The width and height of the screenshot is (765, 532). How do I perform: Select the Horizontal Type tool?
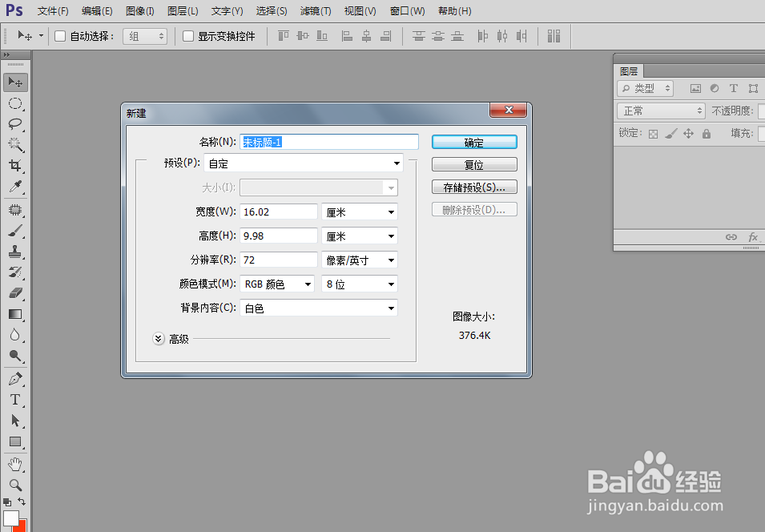point(16,399)
